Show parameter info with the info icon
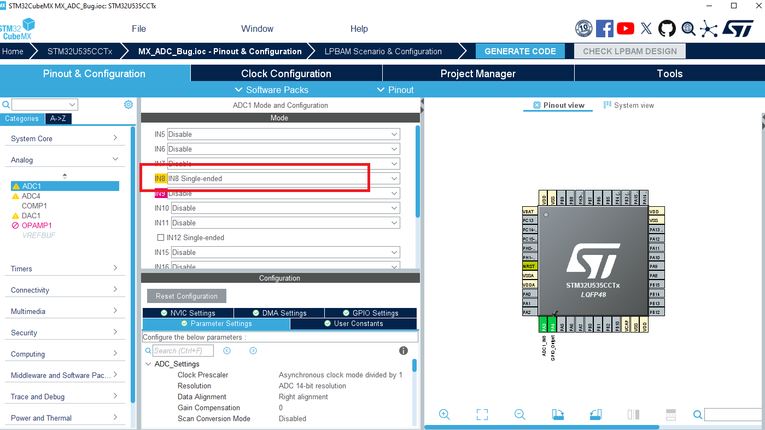The image size is (765, 430). click(x=403, y=350)
